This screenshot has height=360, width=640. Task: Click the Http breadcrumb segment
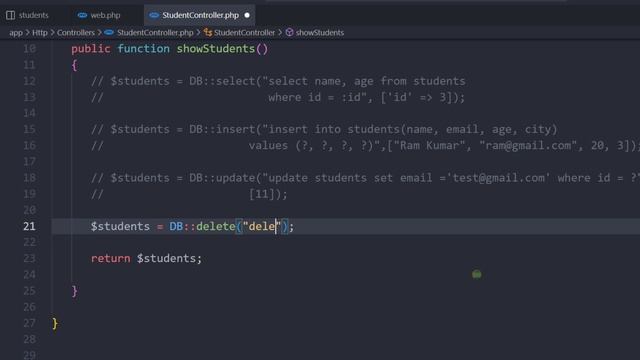point(40,33)
